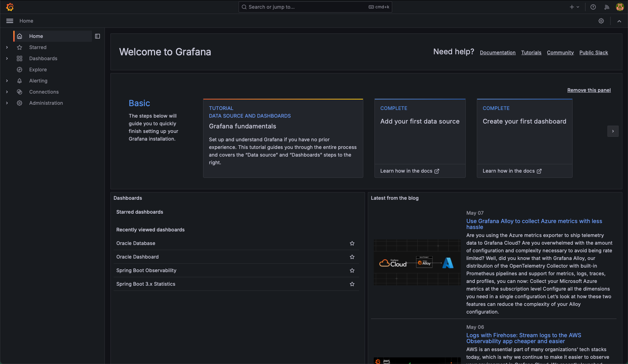628x364 pixels.
Task: Open Grafana fundamentals tutorial card
Action: [283, 138]
